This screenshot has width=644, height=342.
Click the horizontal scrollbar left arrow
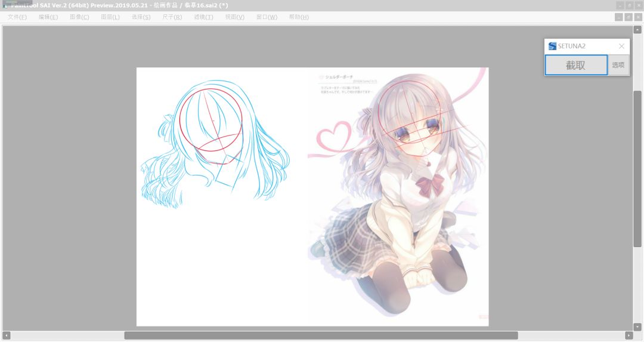point(7,335)
